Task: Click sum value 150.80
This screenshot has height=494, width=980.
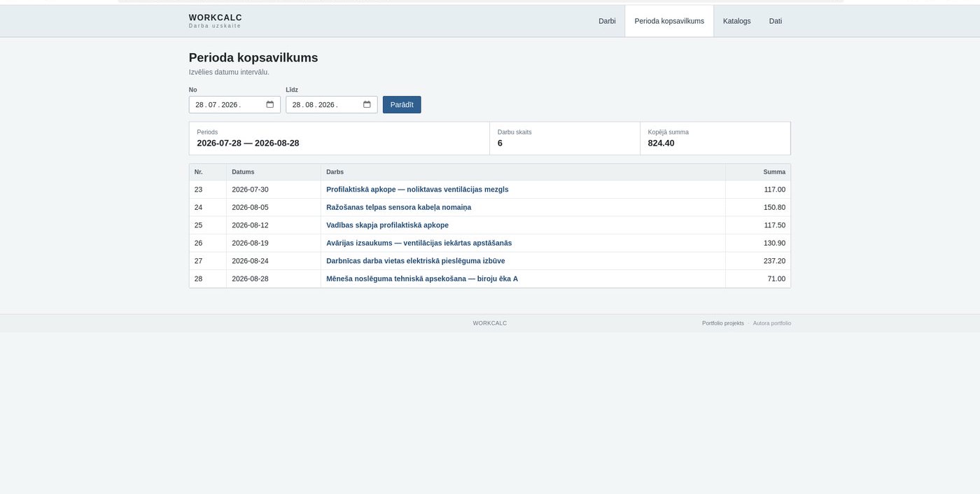Action: [774, 207]
